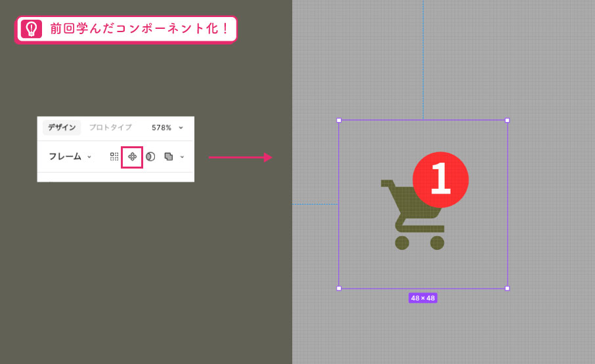Image resolution: width=595 pixels, height=364 pixels.
Task: Click the top-right frame resize handle
Action: (x=508, y=121)
